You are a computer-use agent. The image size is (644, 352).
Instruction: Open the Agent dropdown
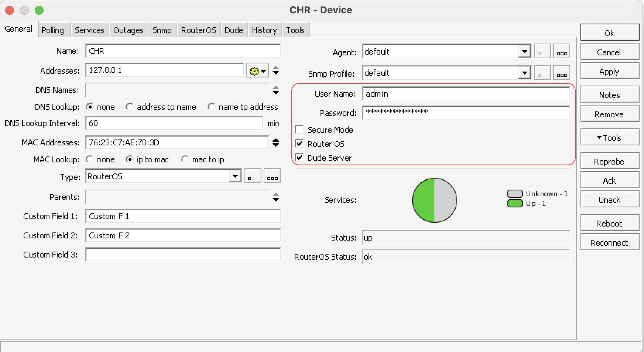click(x=524, y=51)
